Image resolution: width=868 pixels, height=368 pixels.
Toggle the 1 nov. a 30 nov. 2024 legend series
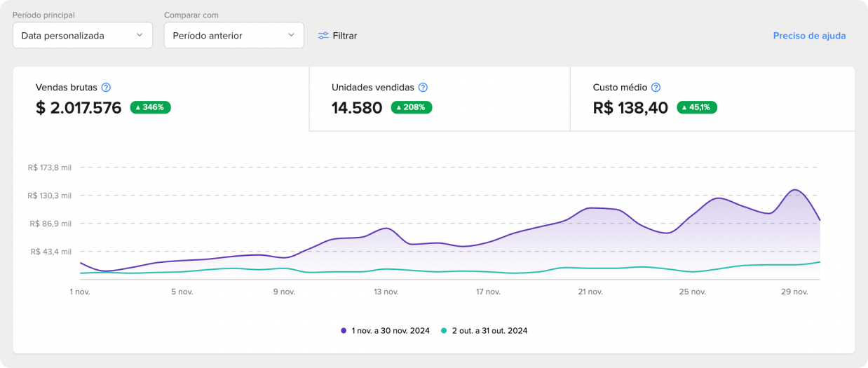[391, 330]
